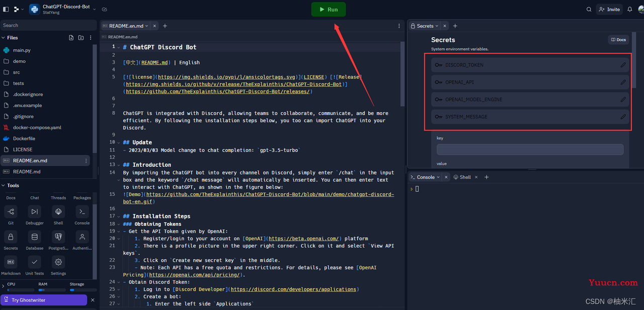Open notifications via the bell icon
Screen dimensions: 644x310
(629, 10)
